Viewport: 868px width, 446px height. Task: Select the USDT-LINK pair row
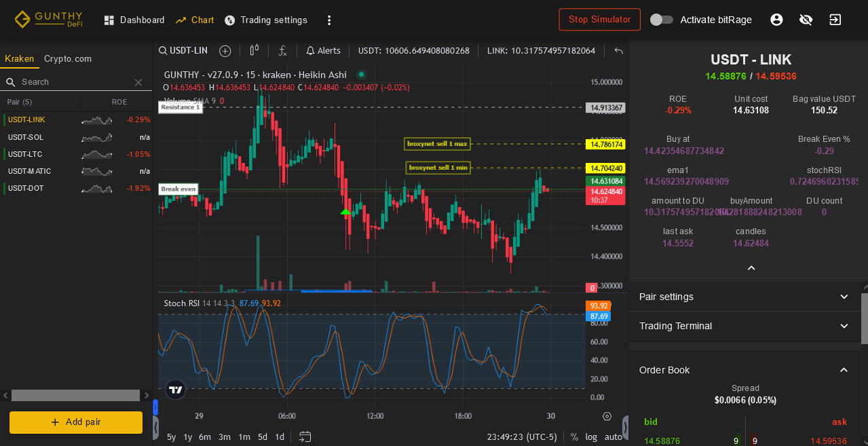click(x=76, y=120)
